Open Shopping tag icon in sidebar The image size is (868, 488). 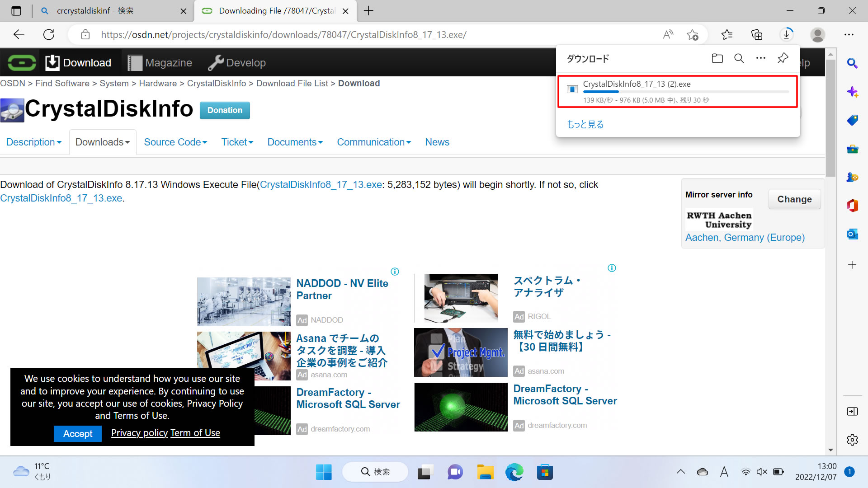[852, 120]
